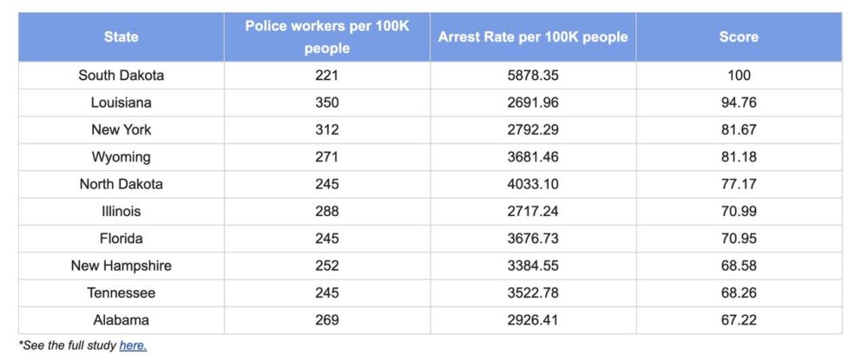This screenshot has height=361, width=868.
Task: Select the New Hampshire state cell
Action: pyautogui.click(x=121, y=266)
